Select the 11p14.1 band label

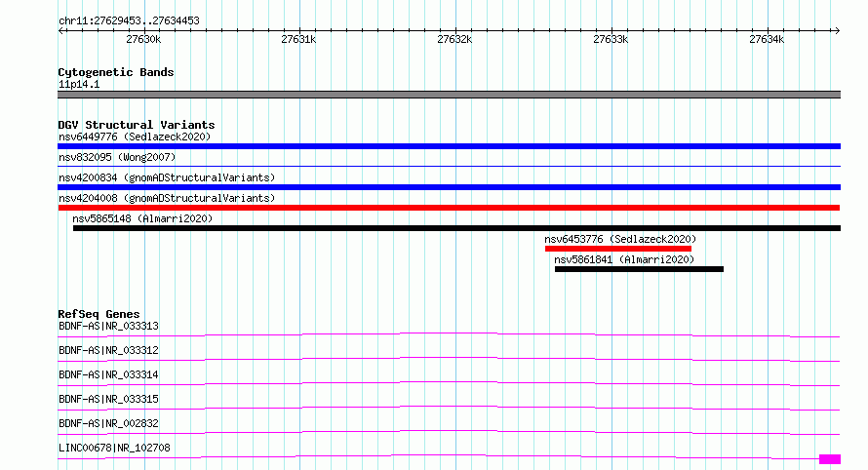tap(79, 84)
